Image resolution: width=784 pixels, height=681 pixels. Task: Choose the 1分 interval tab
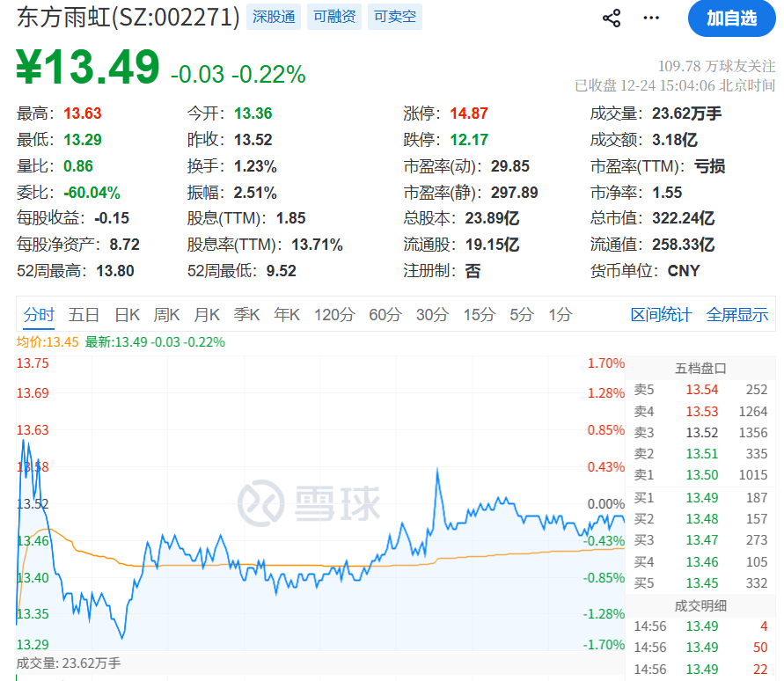[560, 315]
